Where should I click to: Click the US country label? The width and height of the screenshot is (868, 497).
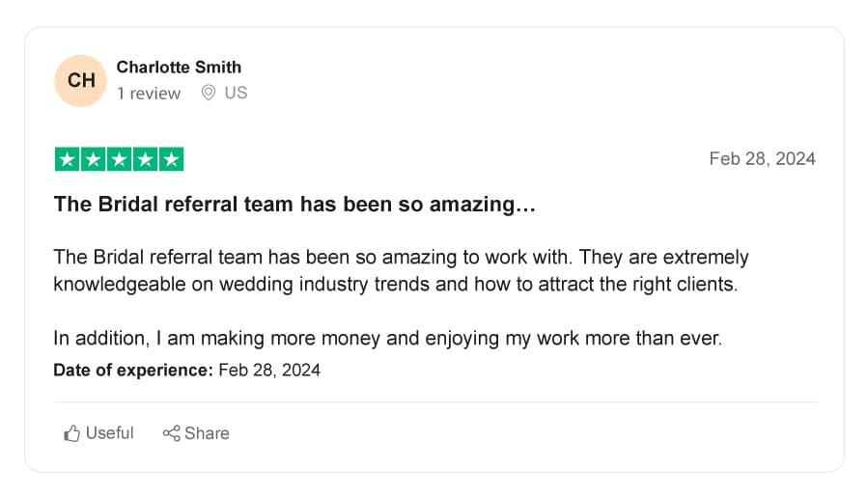236,93
